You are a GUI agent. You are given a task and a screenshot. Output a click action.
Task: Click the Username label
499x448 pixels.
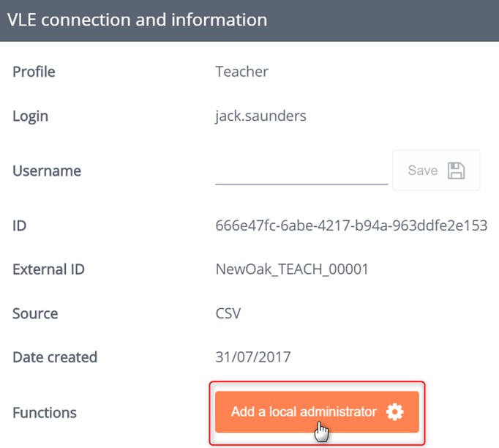[47, 171]
